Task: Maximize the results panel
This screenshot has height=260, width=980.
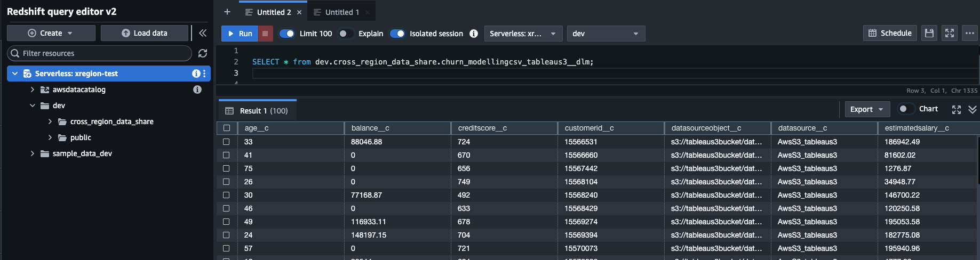Action: [957, 109]
